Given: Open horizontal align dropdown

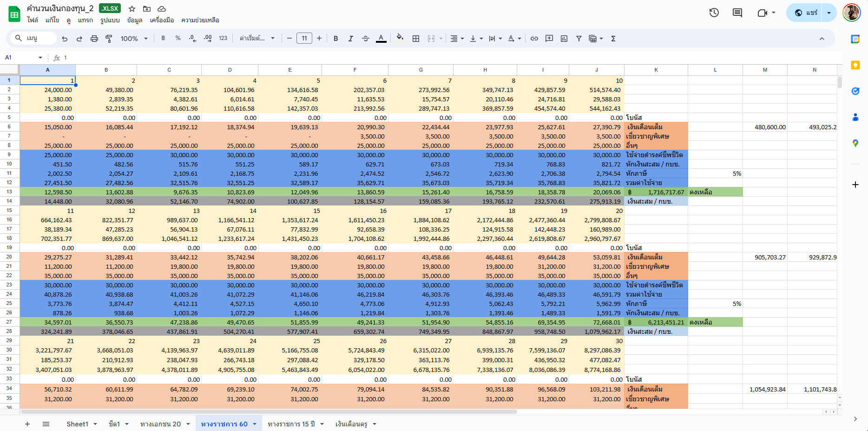Looking at the screenshot, I should tap(457, 39).
